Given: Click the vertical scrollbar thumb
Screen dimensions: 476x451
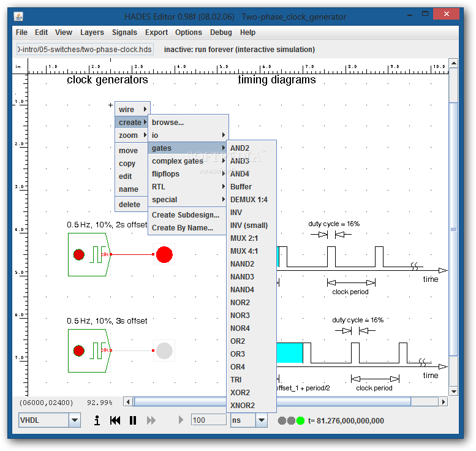Looking at the screenshot, I should (x=453, y=229).
